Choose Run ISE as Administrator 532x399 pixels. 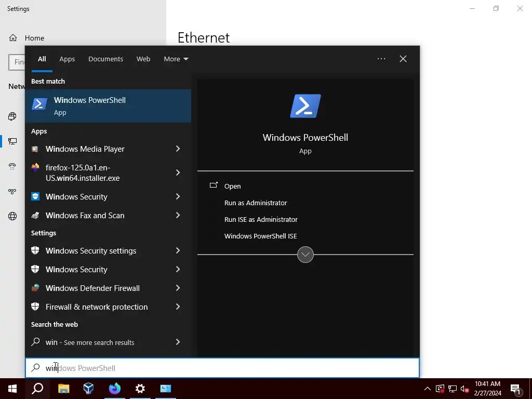(261, 220)
